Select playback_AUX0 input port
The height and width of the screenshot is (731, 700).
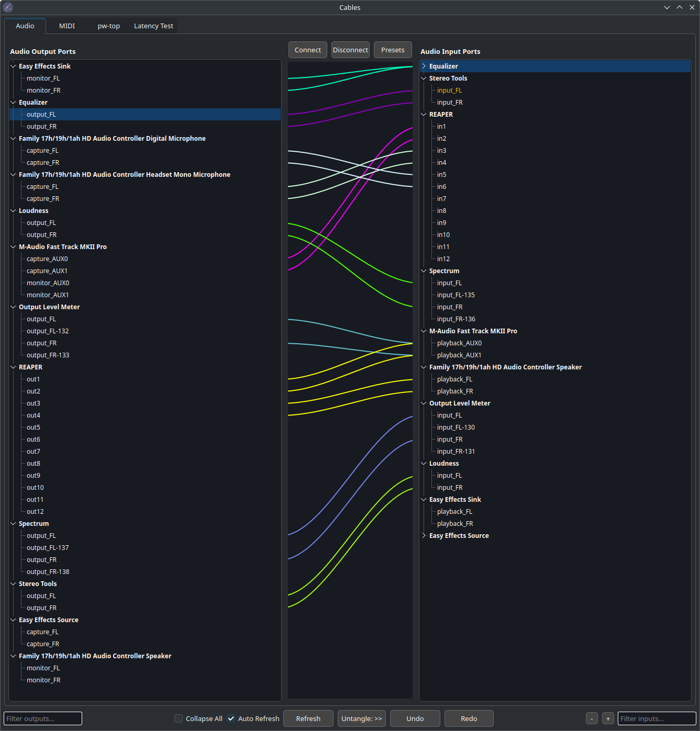point(460,343)
